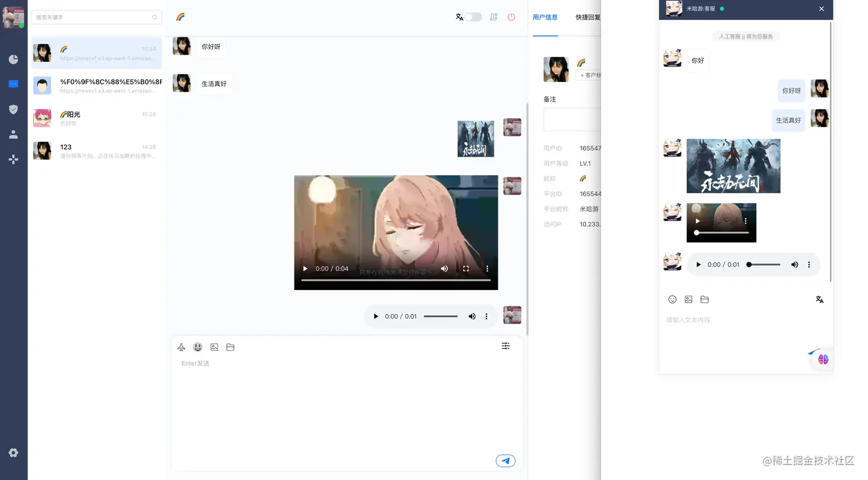The image size is (868, 480).
Task: Click the 生活真好 message in the agent chat
Action: pyautogui.click(x=214, y=84)
